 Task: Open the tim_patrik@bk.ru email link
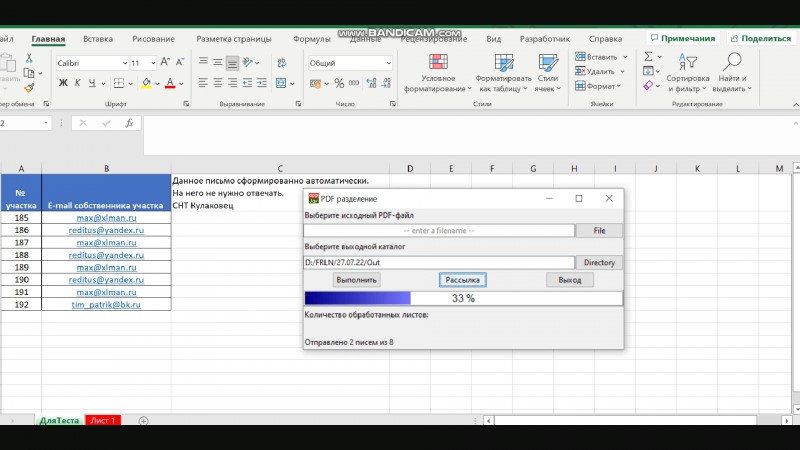pyautogui.click(x=106, y=305)
